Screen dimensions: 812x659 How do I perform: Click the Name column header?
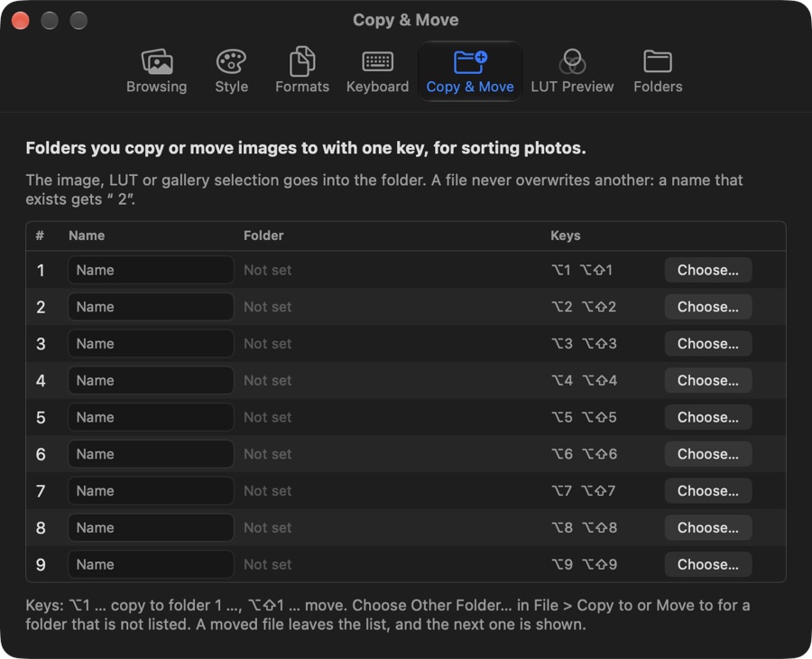click(87, 236)
